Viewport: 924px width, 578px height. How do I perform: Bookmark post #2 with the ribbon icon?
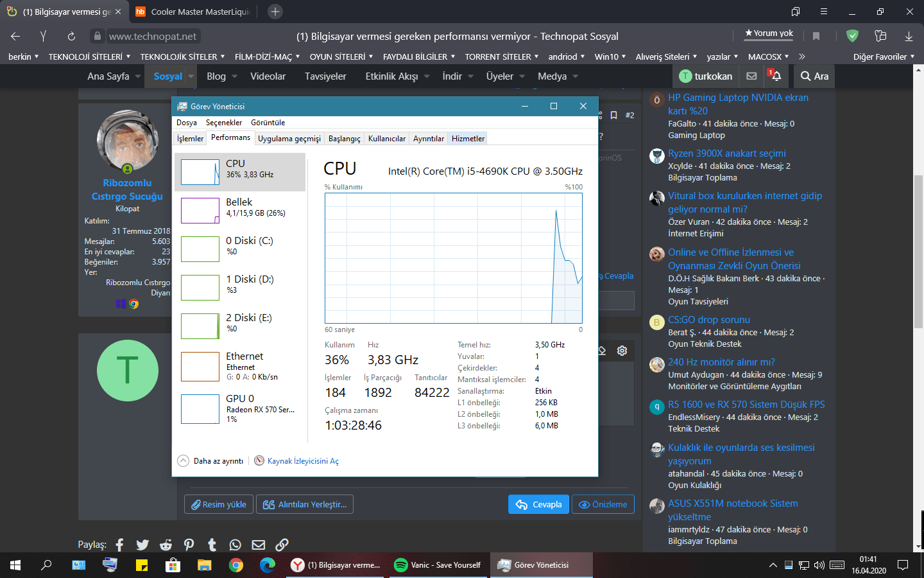pos(613,115)
